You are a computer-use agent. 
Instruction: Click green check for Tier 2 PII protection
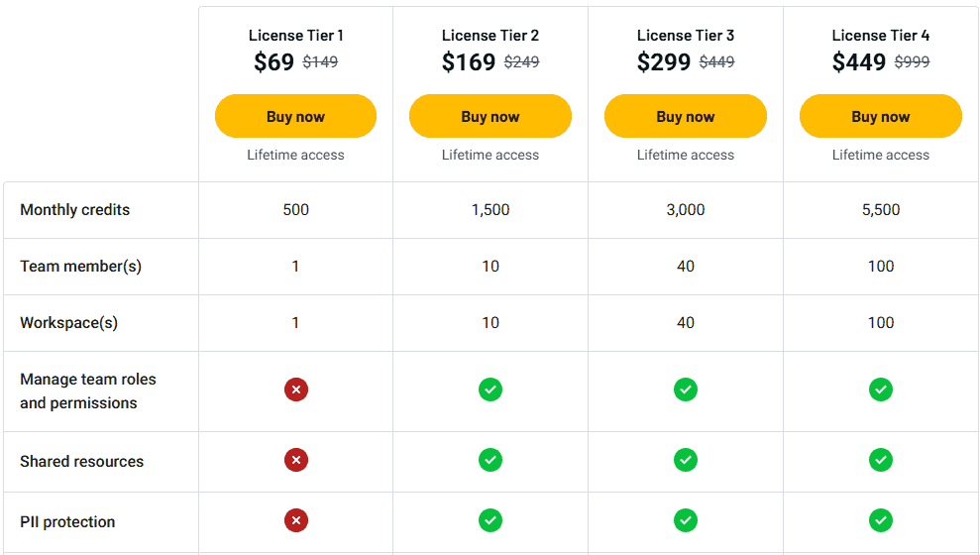[490, 520]
